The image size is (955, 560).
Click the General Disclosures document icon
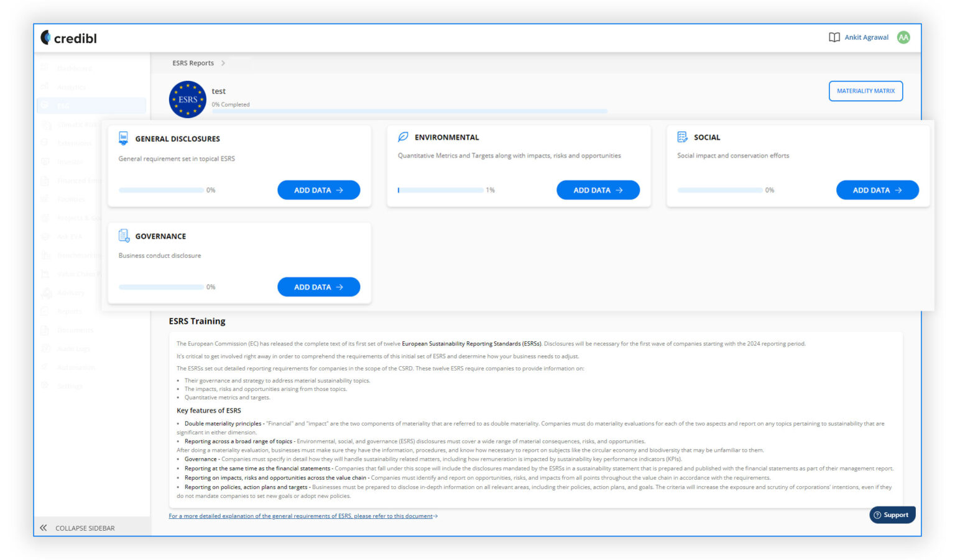[x=124, y=137]
